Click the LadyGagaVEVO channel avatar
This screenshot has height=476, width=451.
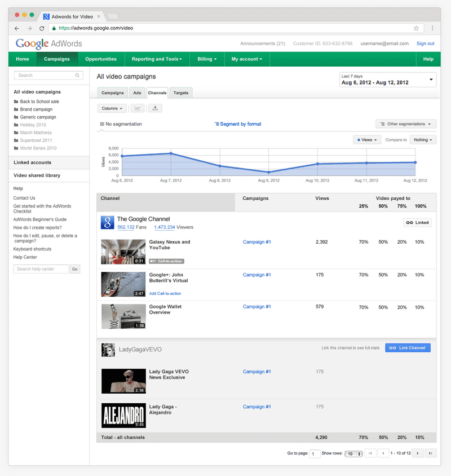[x=108, y=350]
